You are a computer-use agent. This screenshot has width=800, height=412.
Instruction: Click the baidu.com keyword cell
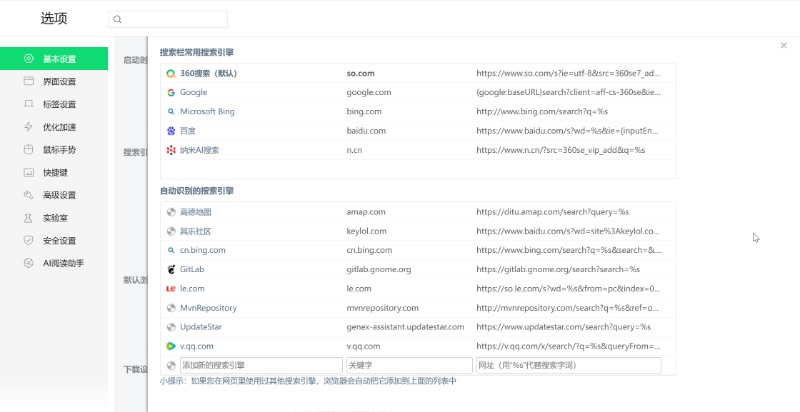[x=366, y=131]
